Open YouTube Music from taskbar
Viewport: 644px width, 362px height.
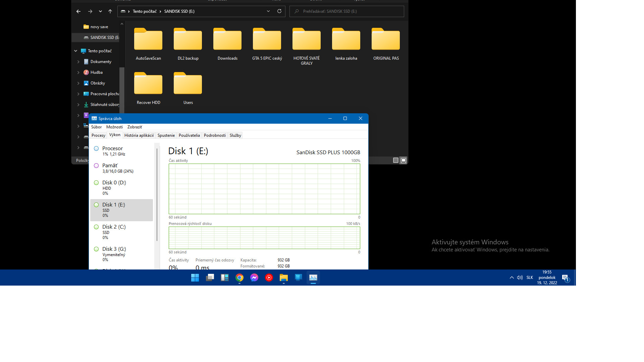(269, 278)
